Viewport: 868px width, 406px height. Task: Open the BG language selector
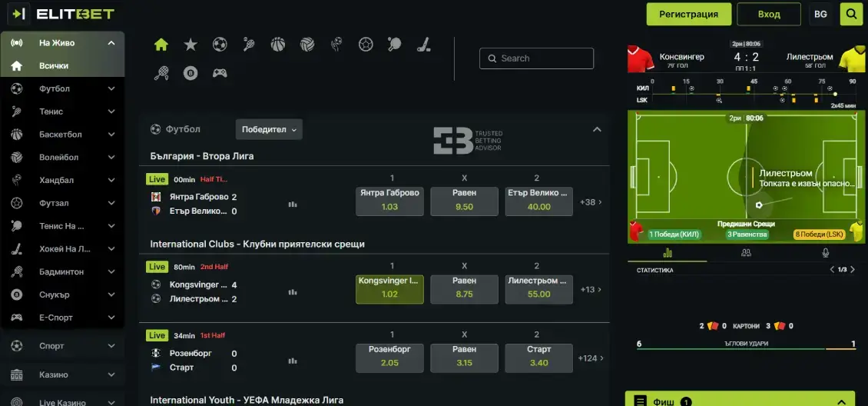pos(820,15)
